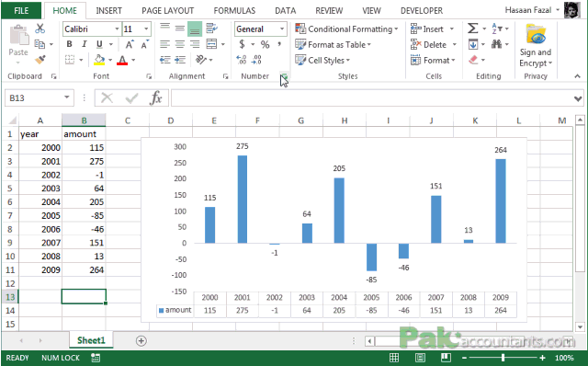Image resolution: width=588 pixels, height=366 pixels.
Task: Open Number format dialog launcher
Action: (x=284, y=76)
